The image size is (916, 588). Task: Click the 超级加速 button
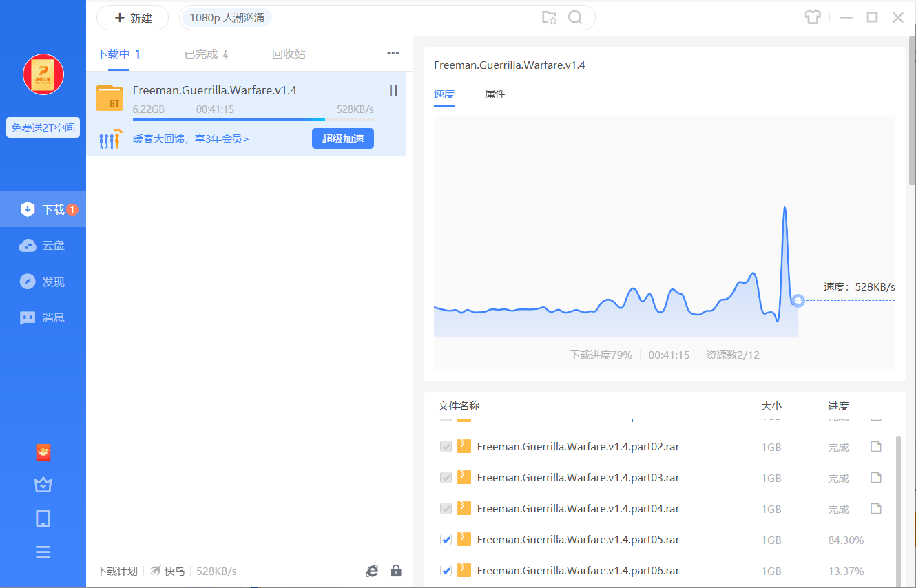click(342, 138)
